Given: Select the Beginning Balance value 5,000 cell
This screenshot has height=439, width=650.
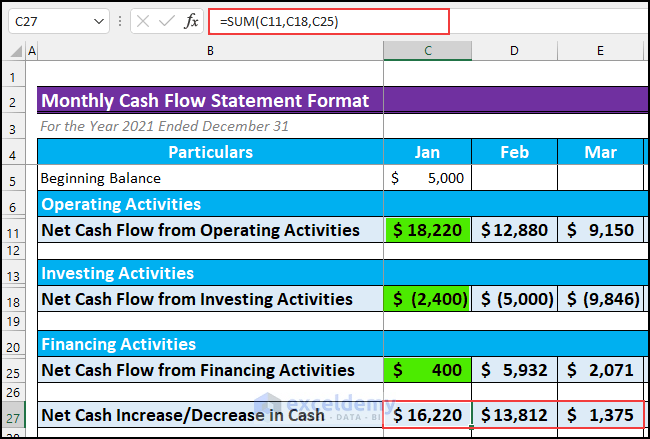Looking at the screenshot, I should click(427, 178).
